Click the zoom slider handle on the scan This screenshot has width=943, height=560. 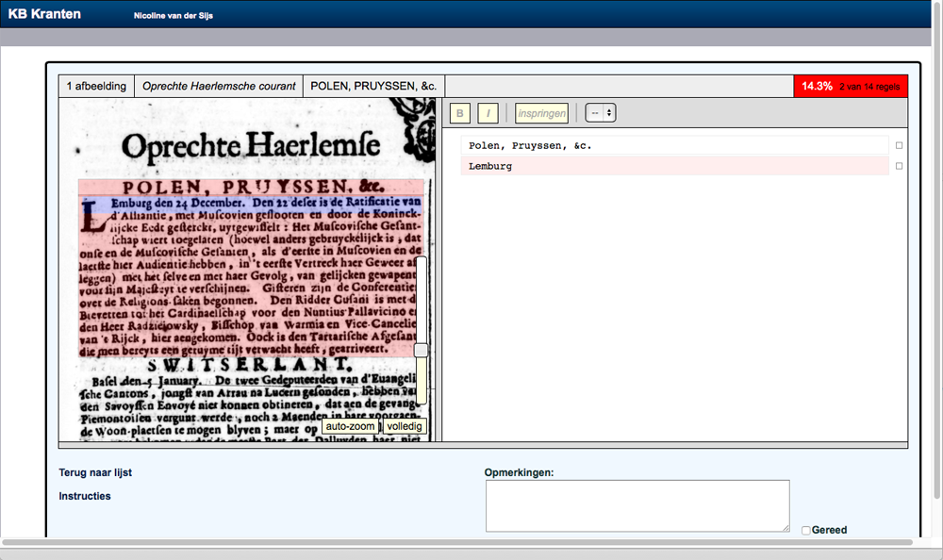coord(421,350)
